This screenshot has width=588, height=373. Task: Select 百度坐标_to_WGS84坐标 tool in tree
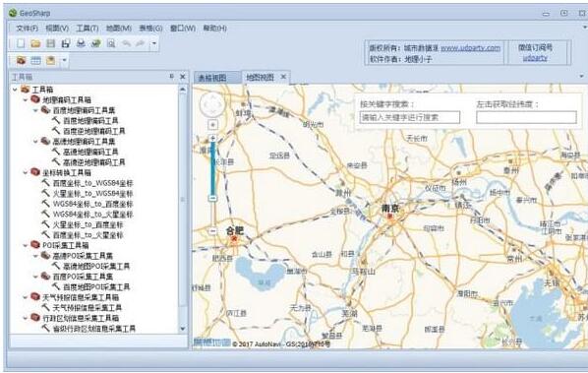point(92,183)
